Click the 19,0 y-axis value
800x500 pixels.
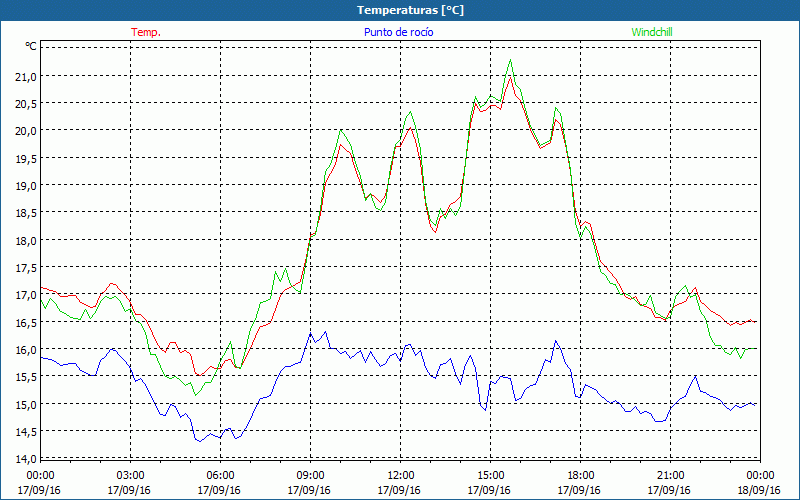click(27, 186)
